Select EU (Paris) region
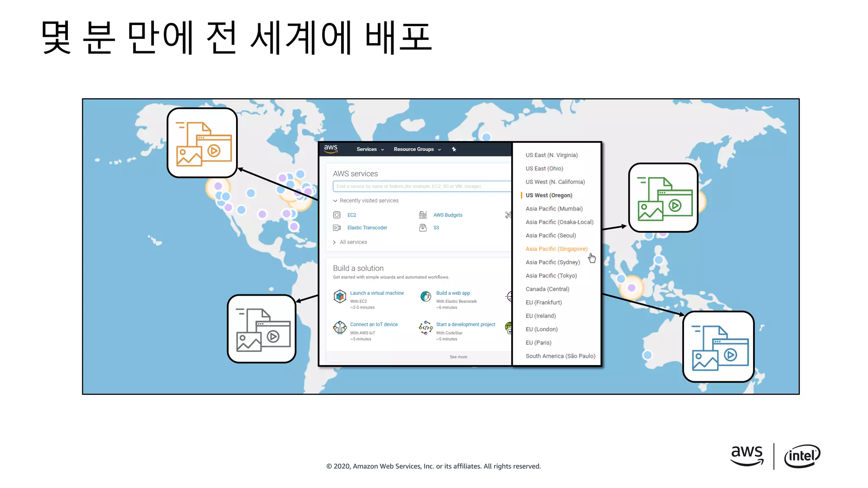 [x=538, y=343]
